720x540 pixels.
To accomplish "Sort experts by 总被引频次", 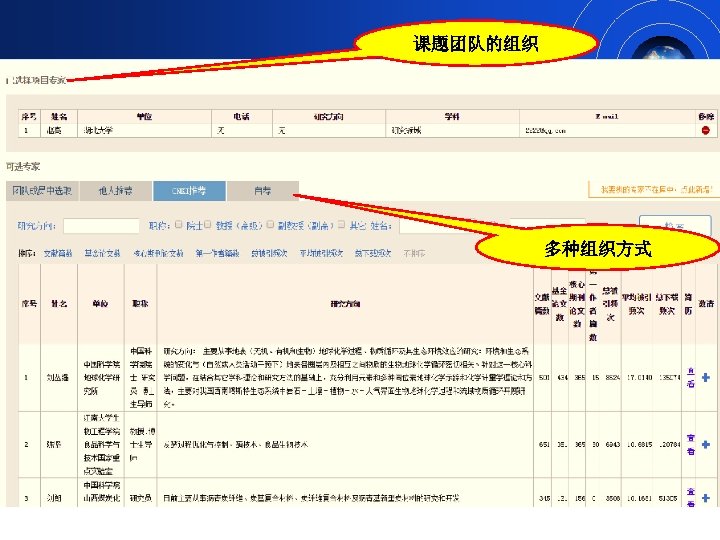I will [269, 253].
